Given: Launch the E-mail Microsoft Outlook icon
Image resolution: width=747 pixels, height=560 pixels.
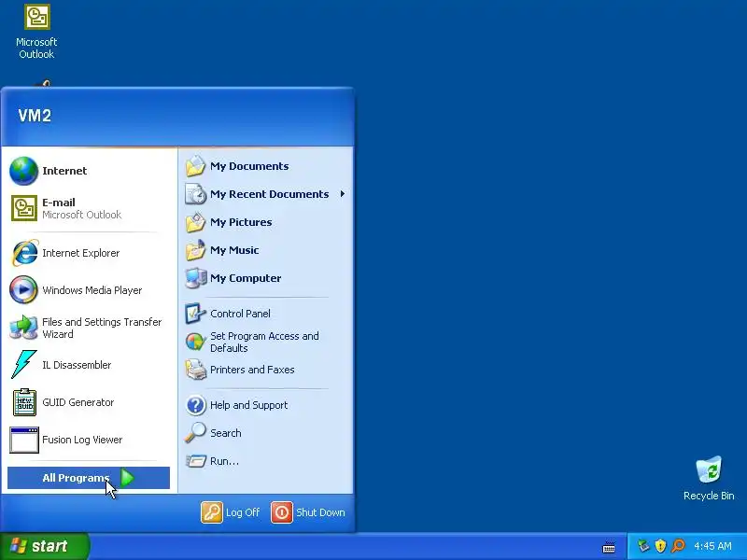Looking at the screenshot, I should tap(24, 208).
